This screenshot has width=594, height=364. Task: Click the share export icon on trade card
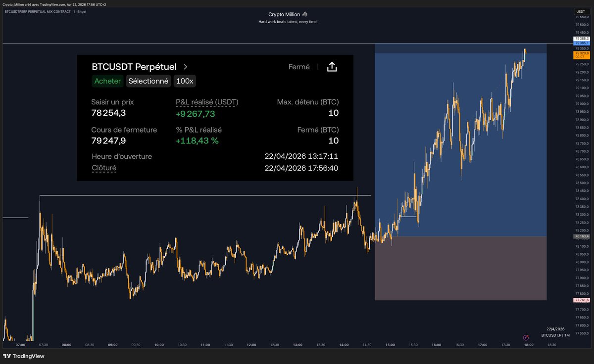click(332, 67)
